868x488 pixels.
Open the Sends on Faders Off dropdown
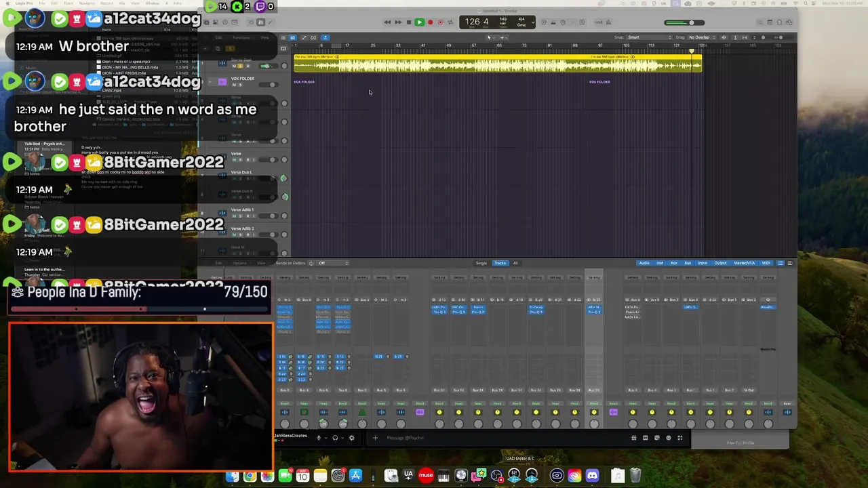pos(334,263)
